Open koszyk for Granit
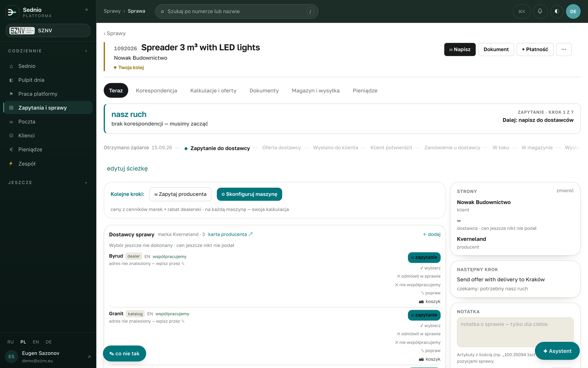 (x=430, y=359)
